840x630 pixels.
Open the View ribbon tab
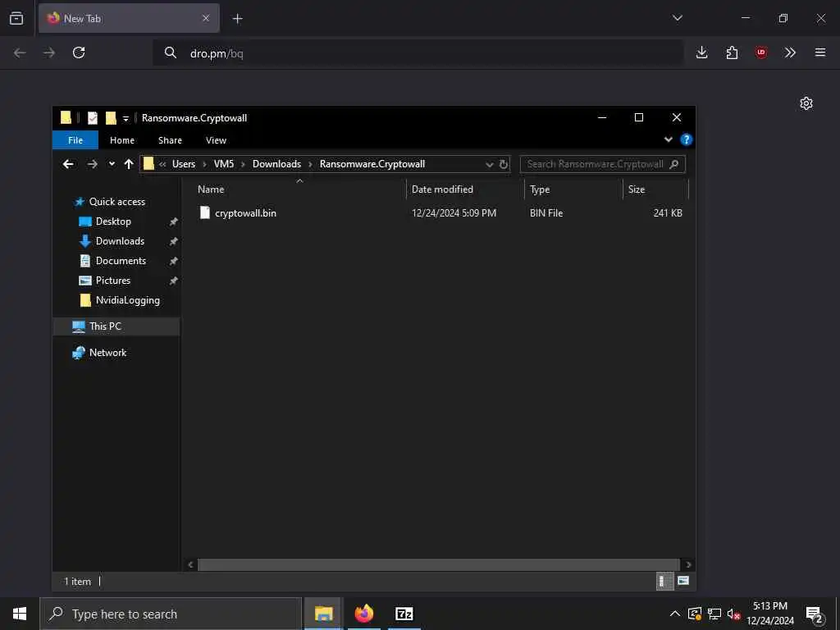216,140
